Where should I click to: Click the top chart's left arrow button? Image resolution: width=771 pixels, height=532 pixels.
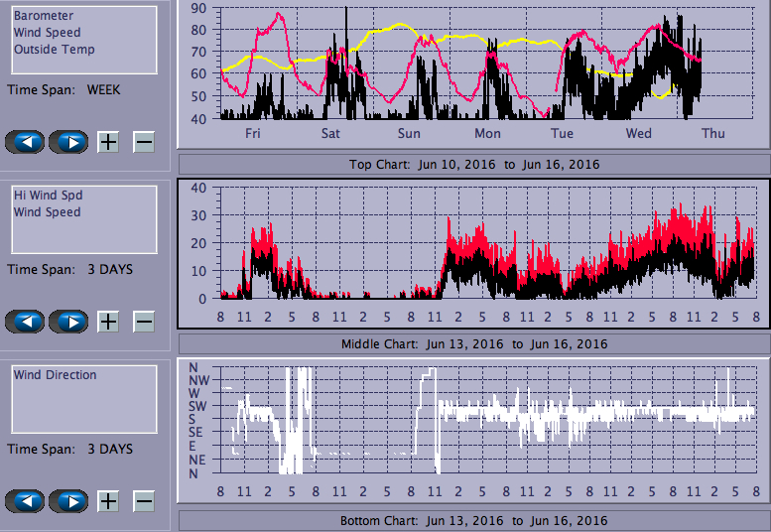(26, 142)
